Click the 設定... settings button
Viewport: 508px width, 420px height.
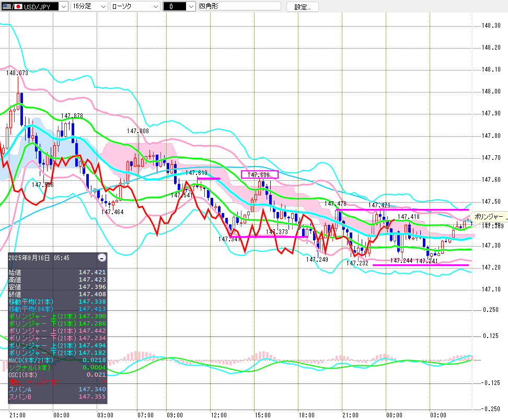click(x=302, y=7)
